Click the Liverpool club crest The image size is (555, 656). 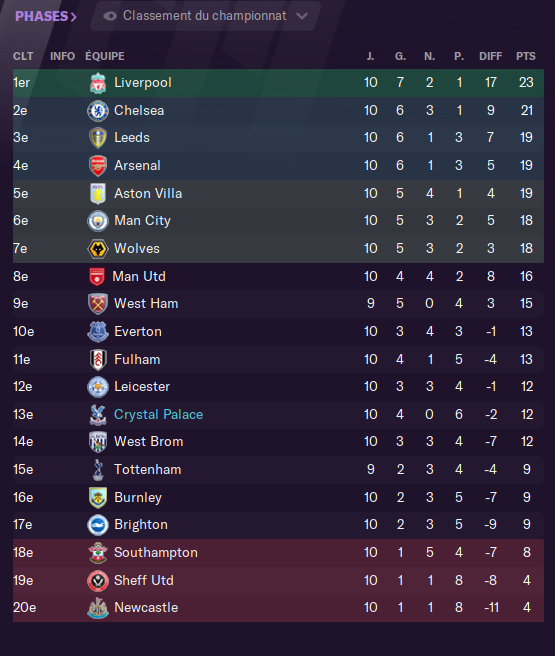click(98, 83)
